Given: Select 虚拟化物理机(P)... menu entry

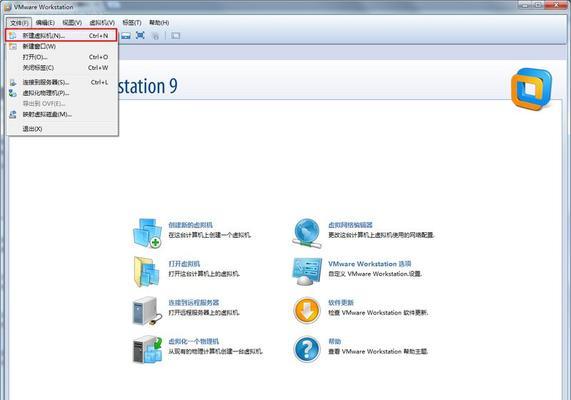Looking at the screenshot, I should point(61,93).
